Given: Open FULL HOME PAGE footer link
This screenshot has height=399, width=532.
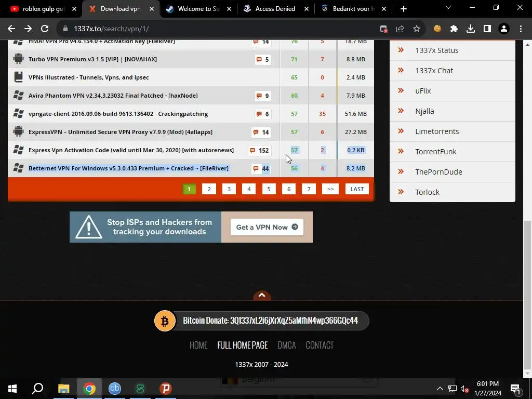Looking at the screenshot, I should click(243, 345).
